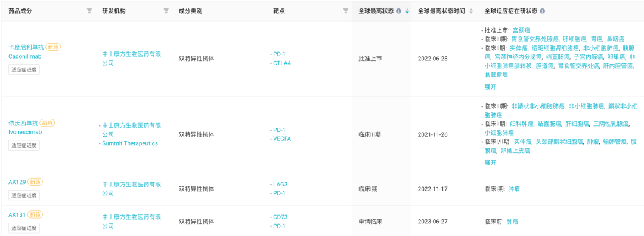This screenshot has width=644, height=236.
Task: Click CTLA4 target link
Action: click(281, 63)
